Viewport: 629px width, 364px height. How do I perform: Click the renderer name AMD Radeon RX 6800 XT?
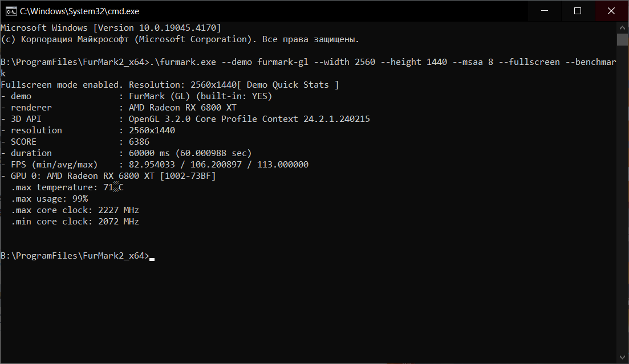pyautogui.click(x=182, y=108)
